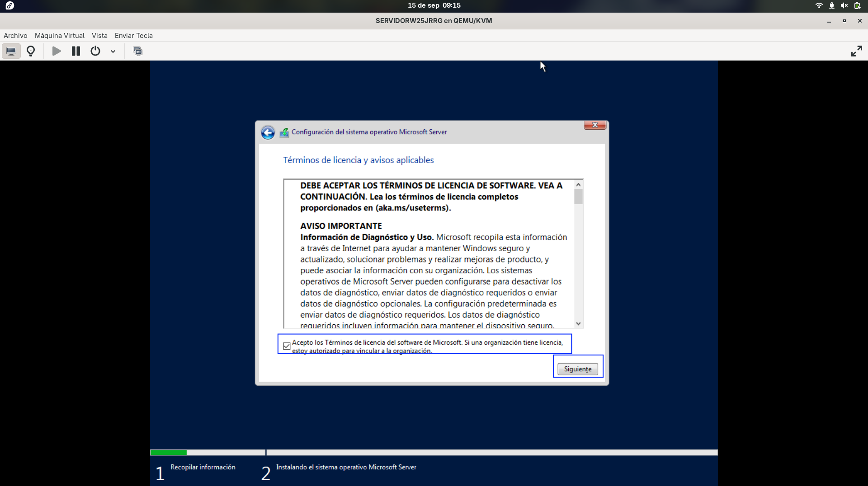The height and width of the screenshot is (486, 868).
Task: Start the virtual machine with play icon
Action: click(57, 51)
